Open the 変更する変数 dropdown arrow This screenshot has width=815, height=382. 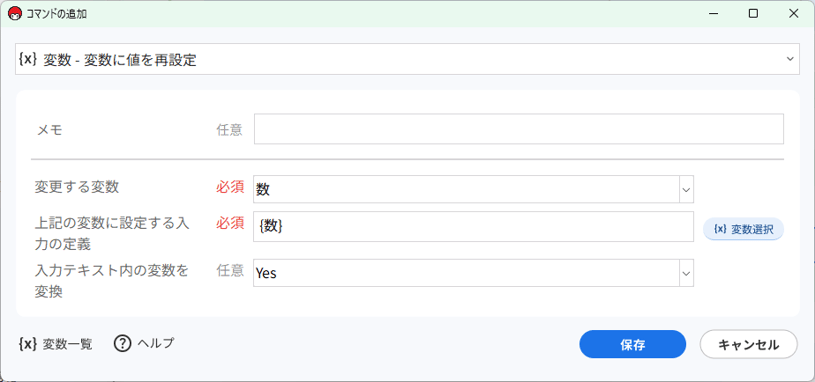pos(686,190)
